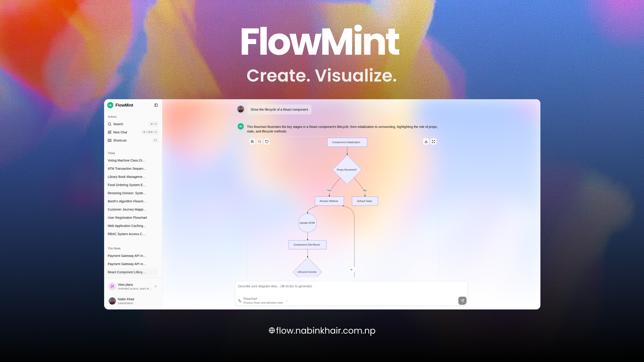
Task: Send the diagram prompt with the paper plane
Action: (x=462, y=301)
